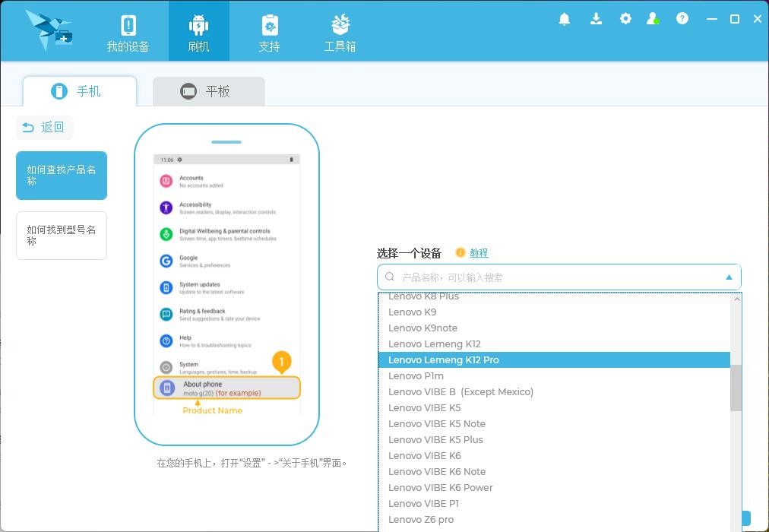Open settings gear in title bar

625,19
